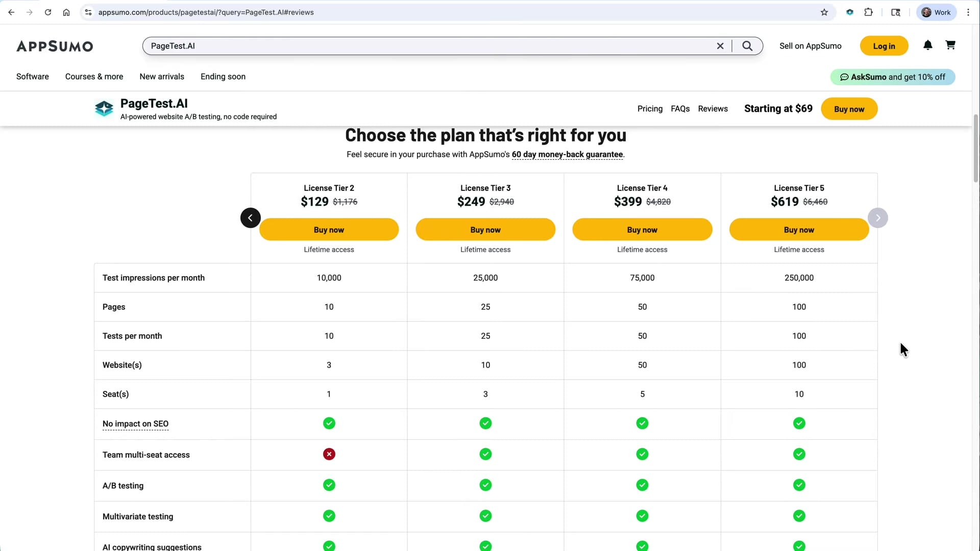Show next pricing tiers with right arrow
Screen dimensions: 980x551
878,218
